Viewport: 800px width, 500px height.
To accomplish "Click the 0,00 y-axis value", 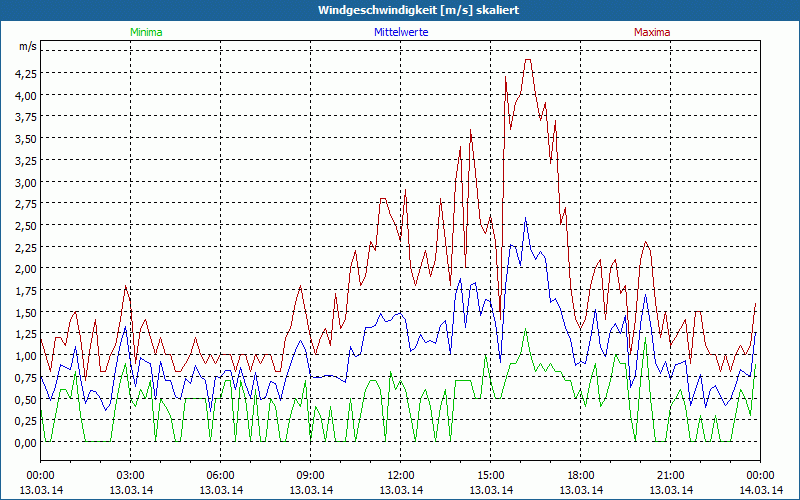I will [26, 442].
